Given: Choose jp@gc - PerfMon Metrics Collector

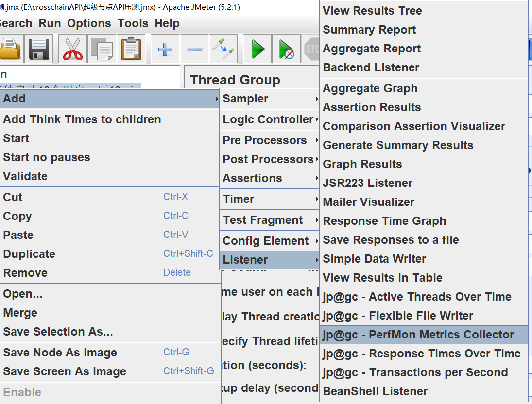Looking at the screenshot, I should pos(417,335).
